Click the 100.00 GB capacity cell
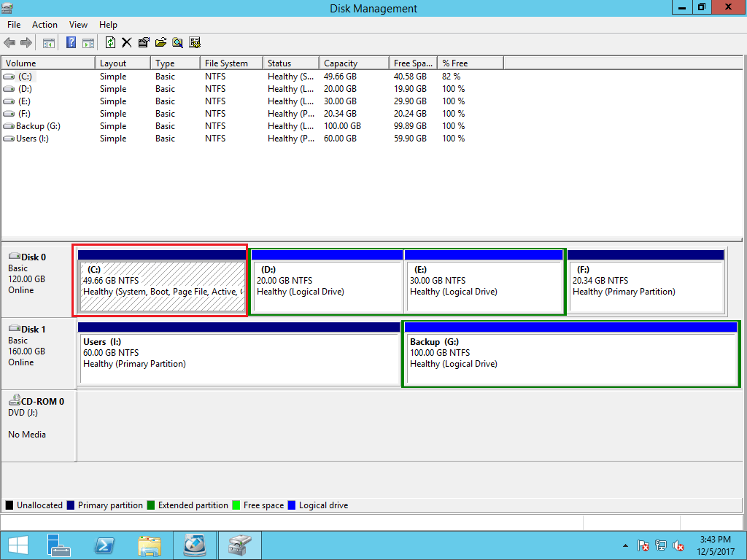This screenshot has height=560, width=747. pyautogui.click(x=342, y=126)
